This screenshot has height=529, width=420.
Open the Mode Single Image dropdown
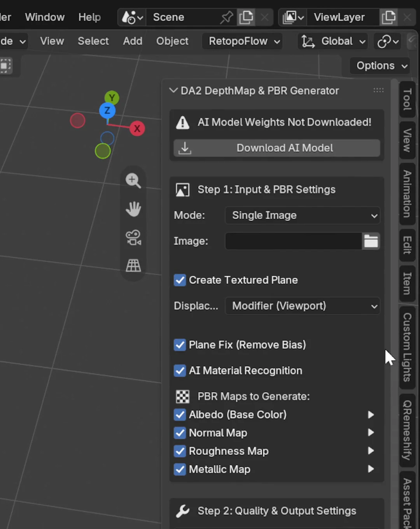click(303, 215)
